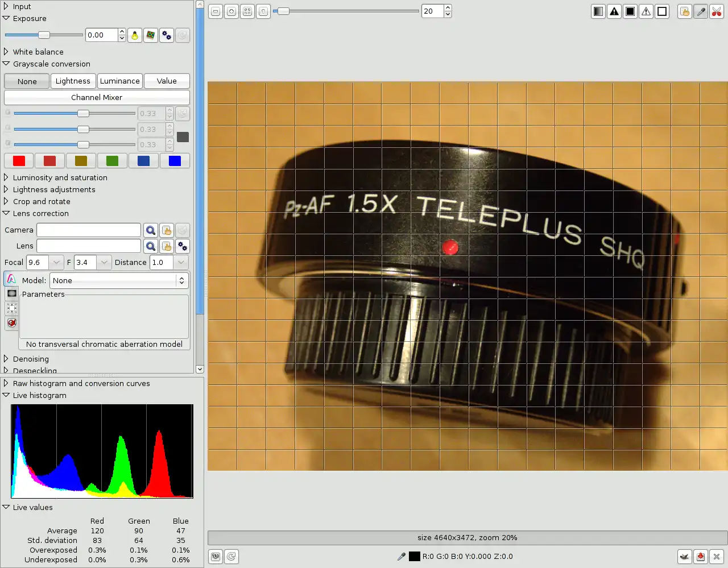Click the left panel vertical scrollbar
The width and height of the screenshot is (728, 568).
[200, 186]
